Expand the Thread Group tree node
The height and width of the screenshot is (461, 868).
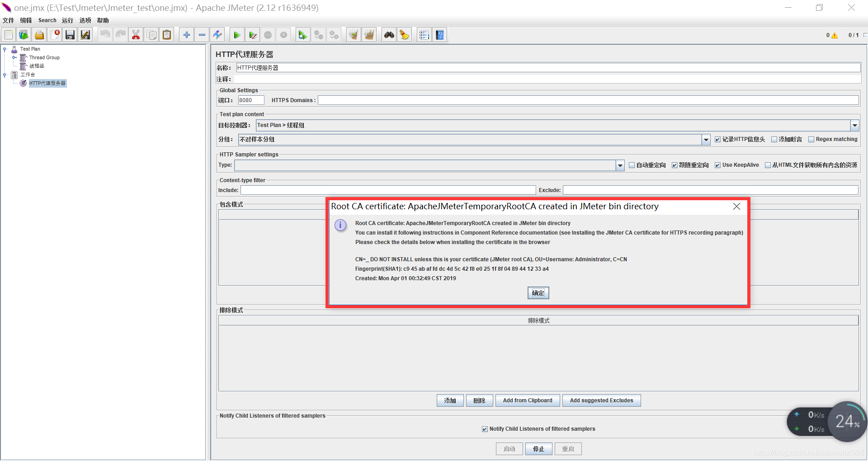[14, 57]
